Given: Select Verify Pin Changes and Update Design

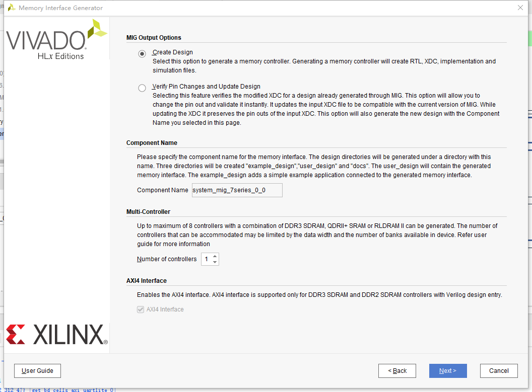Looking at the screenshot, I should [x=142, y=88].
